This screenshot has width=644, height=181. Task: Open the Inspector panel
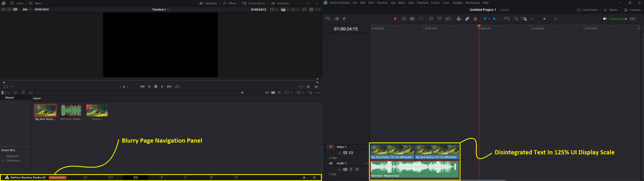(x=633, y=10)
